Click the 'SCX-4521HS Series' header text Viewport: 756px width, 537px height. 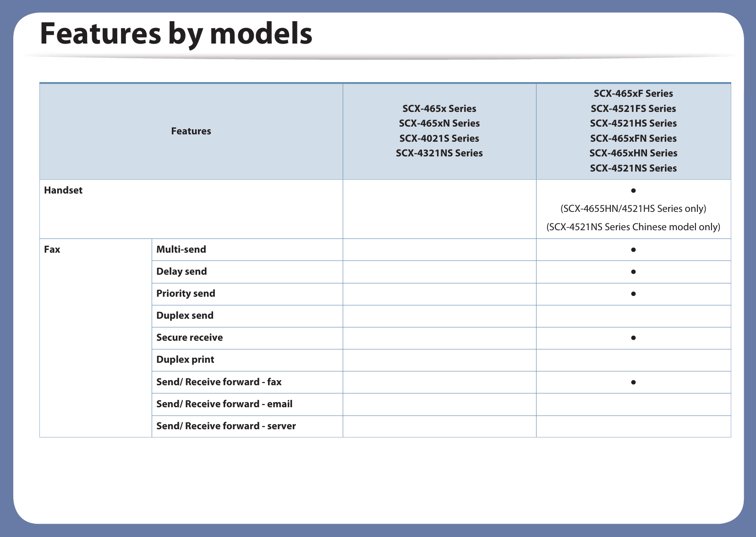click(x=633, y=123)
